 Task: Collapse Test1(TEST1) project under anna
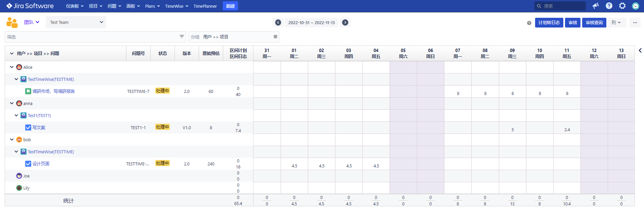click(x=16, y=115)
